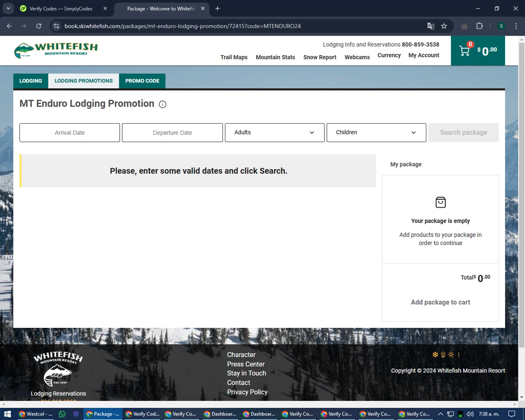This screenshot has width=525, height=420.
Task: Click the webcam icon in the footer
Action: point(443,355)
